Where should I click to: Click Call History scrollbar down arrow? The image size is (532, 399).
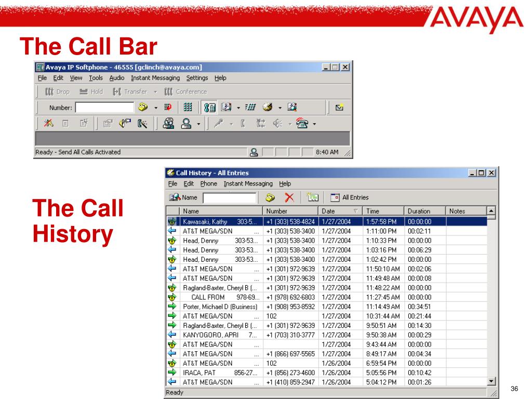[491, 381]
